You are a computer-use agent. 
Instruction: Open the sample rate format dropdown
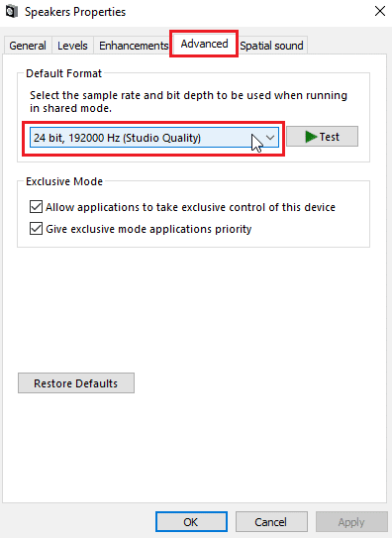point(154,138)
